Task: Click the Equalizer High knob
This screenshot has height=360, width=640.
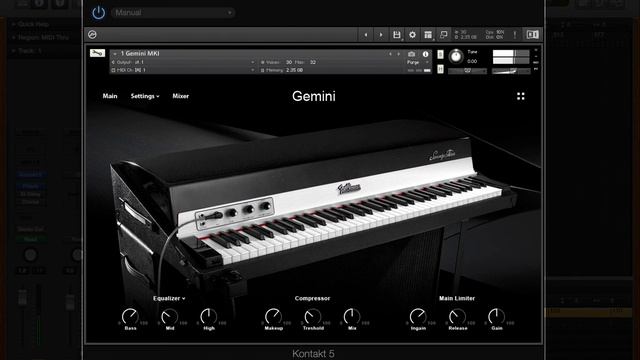Action: (x=209, y=316)
